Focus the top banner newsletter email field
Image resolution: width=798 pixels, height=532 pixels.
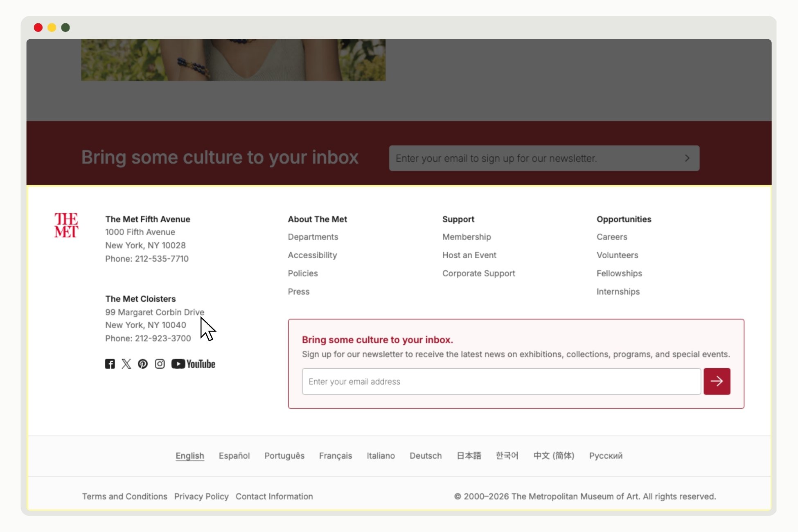(x=544, y=158)
